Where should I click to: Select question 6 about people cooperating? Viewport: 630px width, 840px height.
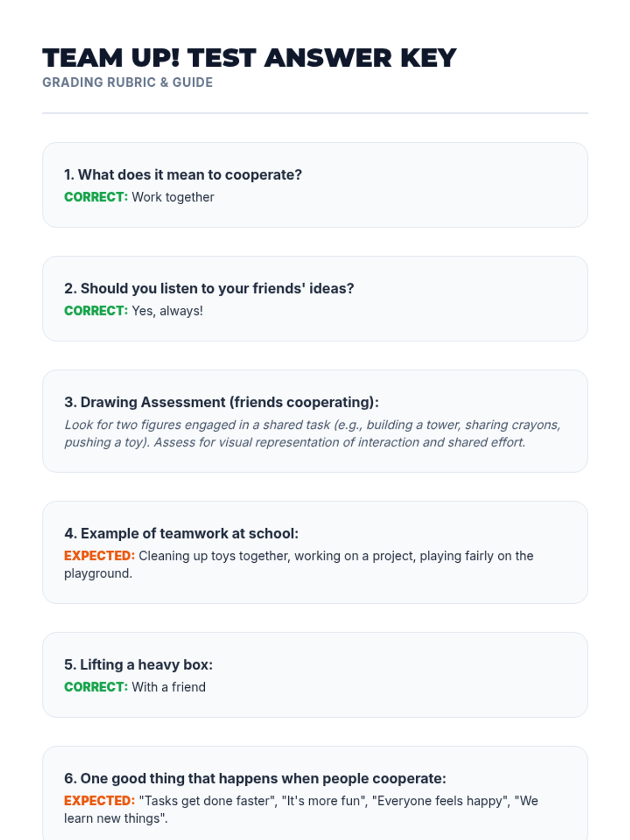tap(255, 779)
